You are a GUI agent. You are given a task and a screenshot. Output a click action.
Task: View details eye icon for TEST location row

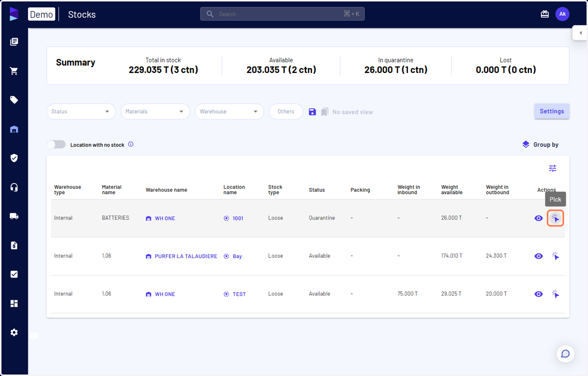point(539,294)
